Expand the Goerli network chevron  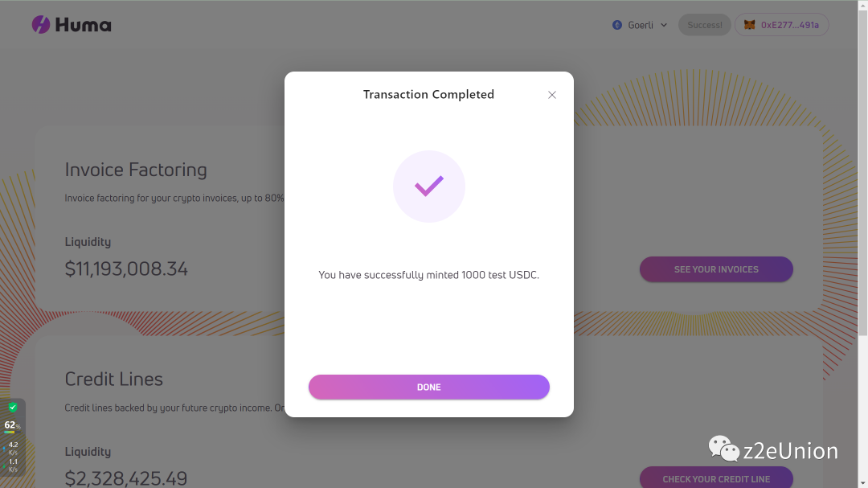pos(664,25)
